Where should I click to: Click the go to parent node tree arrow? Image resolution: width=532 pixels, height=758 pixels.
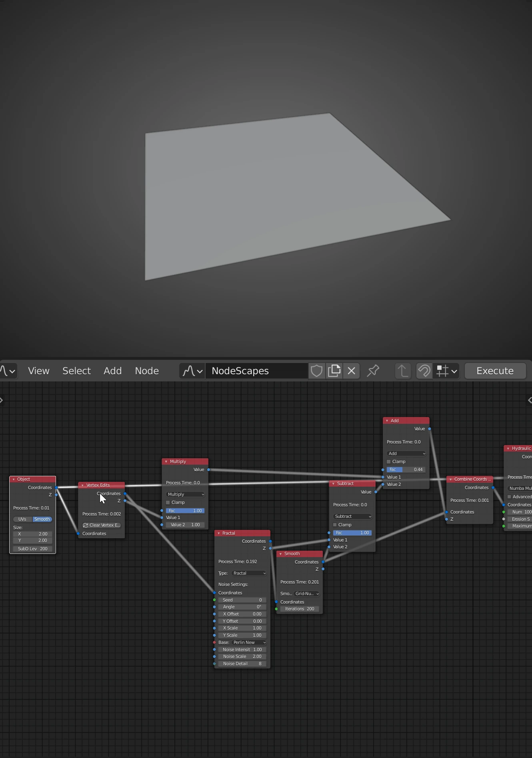tap(403, 371)
